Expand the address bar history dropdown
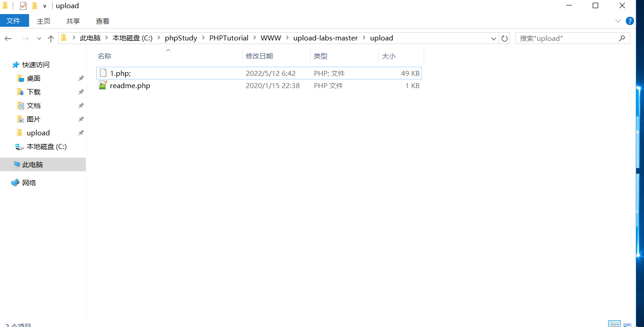The width and height of the screenshot is (644, 327). click(x=493, y=38)
